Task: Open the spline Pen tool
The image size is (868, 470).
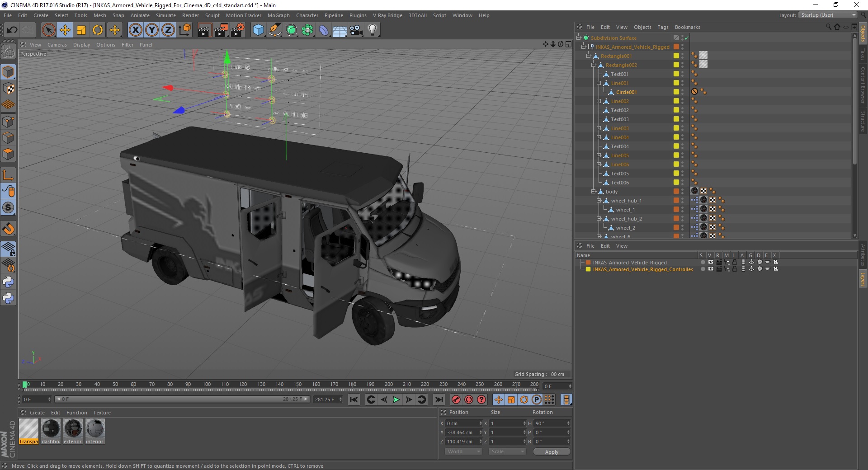Action: pos(274,30)
